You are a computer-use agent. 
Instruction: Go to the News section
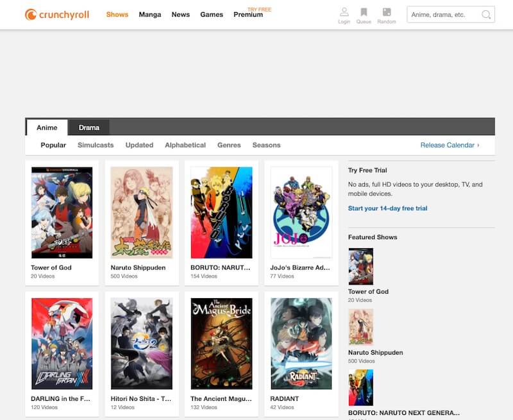(x=181, y=14)
